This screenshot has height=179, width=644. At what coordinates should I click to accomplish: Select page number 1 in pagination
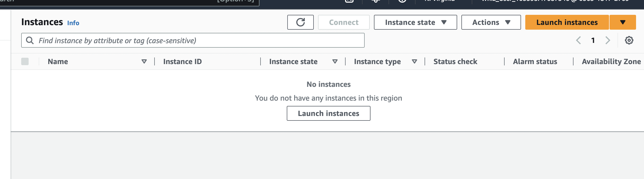[x=593, y=40]
